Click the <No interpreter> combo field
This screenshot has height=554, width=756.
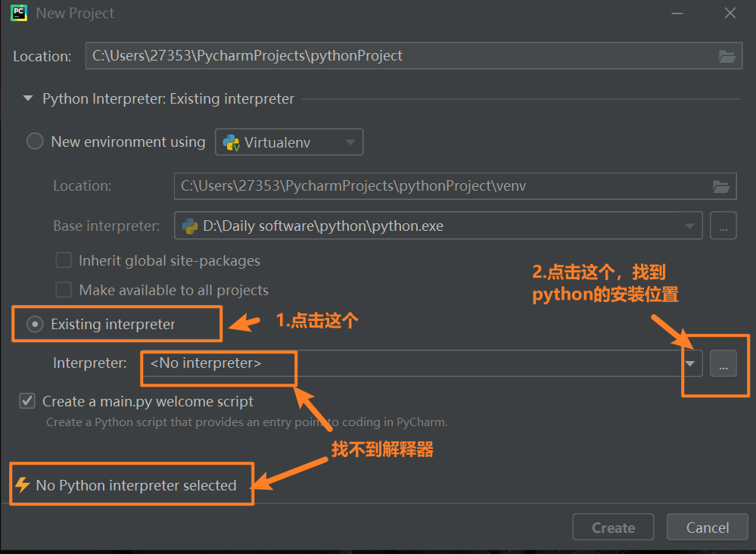pyautogui.click(x=422, y=363)
